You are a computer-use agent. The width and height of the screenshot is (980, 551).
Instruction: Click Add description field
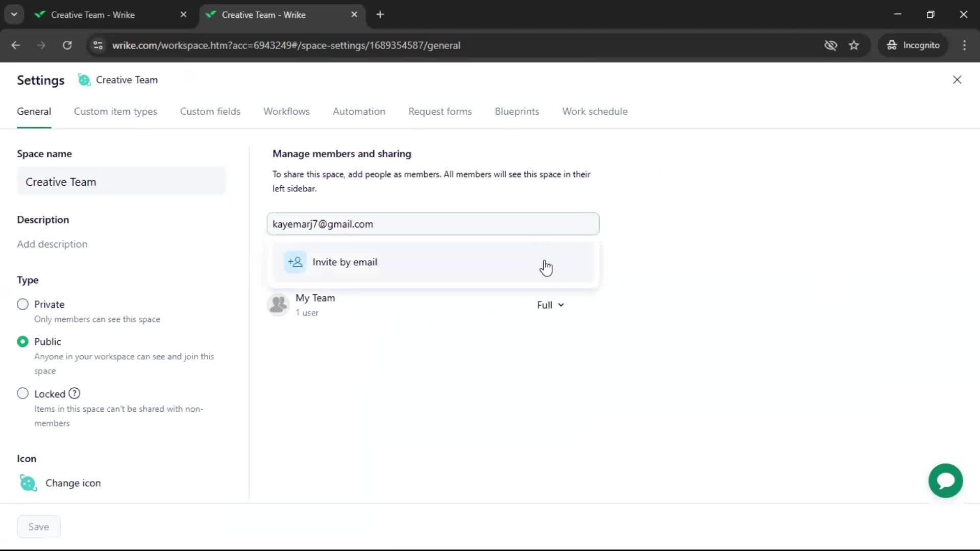click(x=52, y=244)
